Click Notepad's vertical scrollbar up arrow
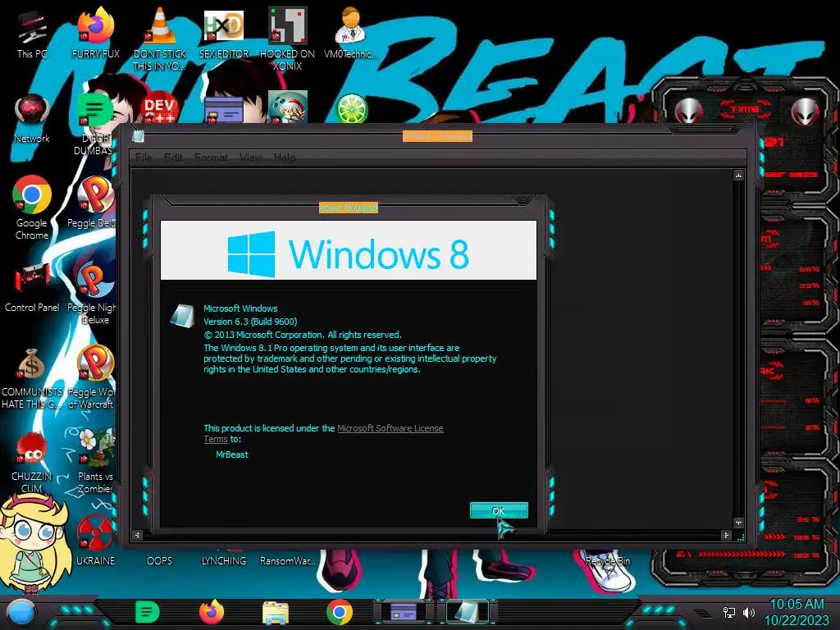 739,176
